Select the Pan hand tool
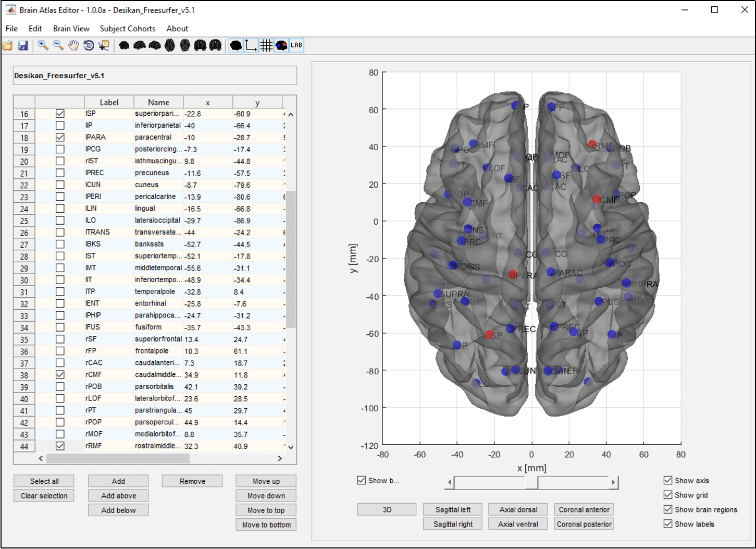The height and width of the screenshot is (549, 756). [73, 46]
